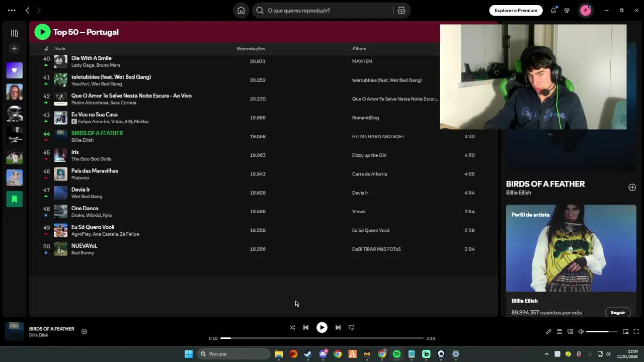
Task: Seek within the song progress bar
Action: [322, 338]
